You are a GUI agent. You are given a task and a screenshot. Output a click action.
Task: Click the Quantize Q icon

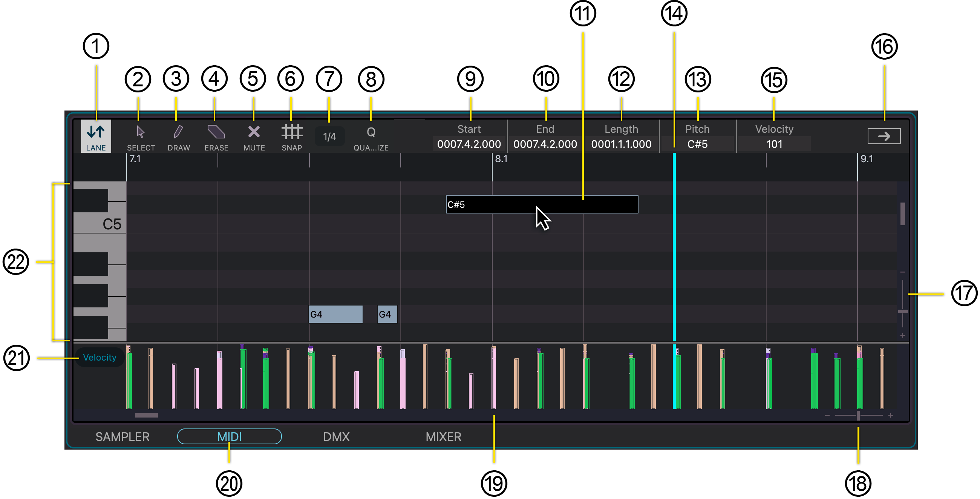(x=371, y=132)
